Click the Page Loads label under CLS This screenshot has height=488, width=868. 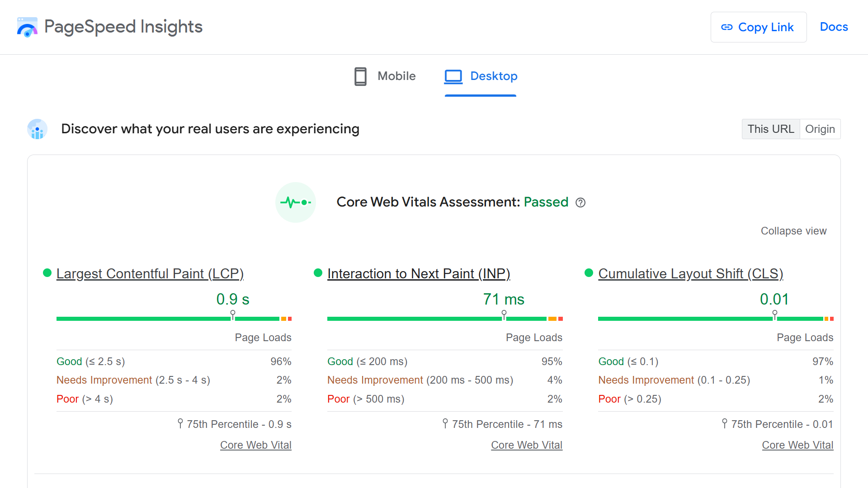[805, 338]
